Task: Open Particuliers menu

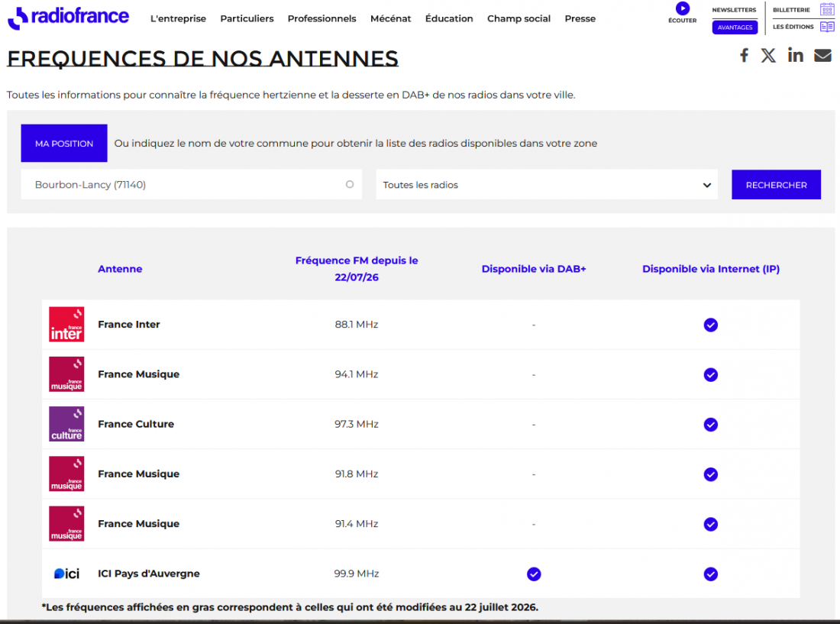Action: [x=247, y=19]
